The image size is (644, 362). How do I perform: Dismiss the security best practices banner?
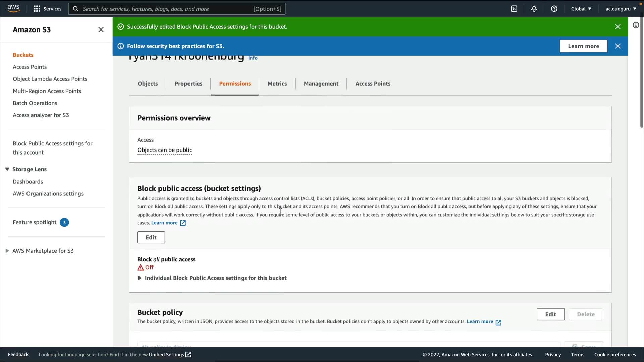click(x=618, y=46)
